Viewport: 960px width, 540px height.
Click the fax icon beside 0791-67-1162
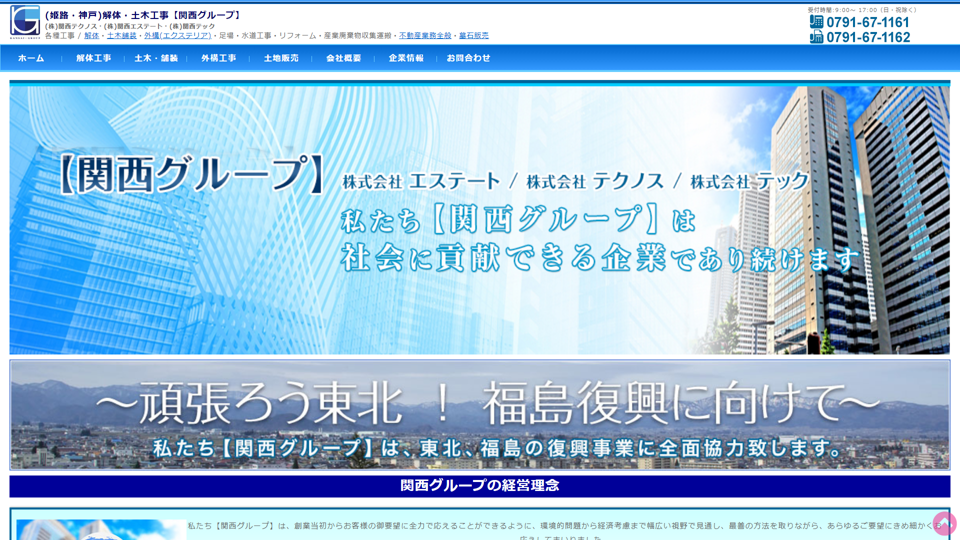click(816, 37)
